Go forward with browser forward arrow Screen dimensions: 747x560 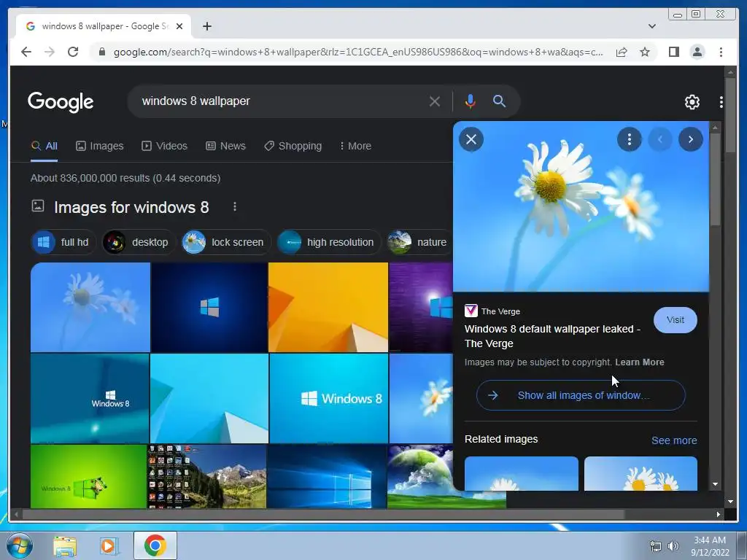pos(50,52)
